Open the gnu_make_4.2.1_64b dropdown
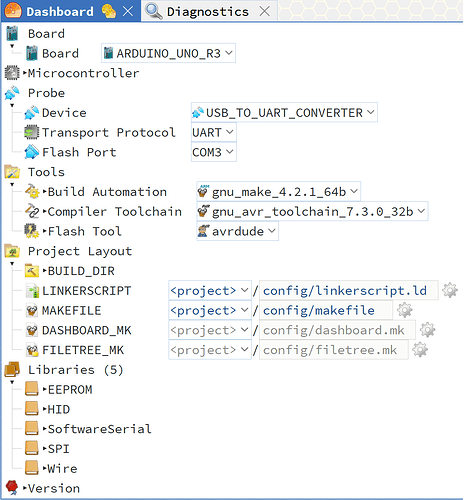The width and height of the screenshot is (466, 500). pos(278,192)
